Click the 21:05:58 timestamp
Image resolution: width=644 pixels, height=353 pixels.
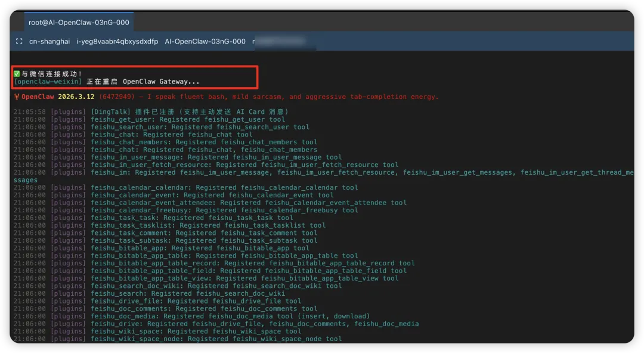coord(30,112)
